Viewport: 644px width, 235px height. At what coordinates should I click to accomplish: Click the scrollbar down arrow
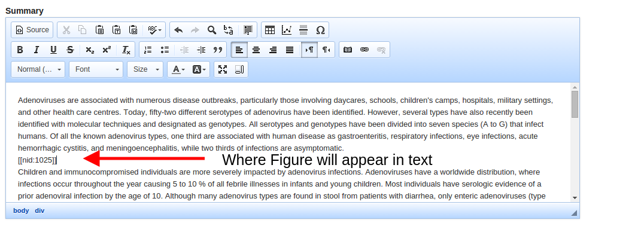(575, 198)
